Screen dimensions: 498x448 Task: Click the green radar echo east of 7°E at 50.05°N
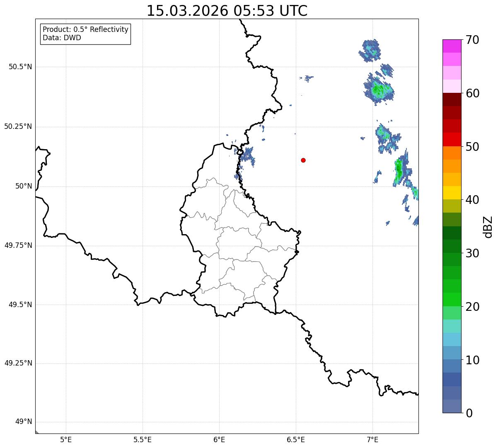(399, 169)
